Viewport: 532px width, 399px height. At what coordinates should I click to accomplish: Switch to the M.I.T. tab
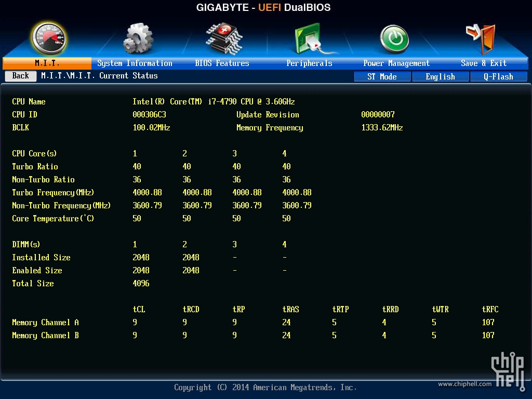click(47, 63)
